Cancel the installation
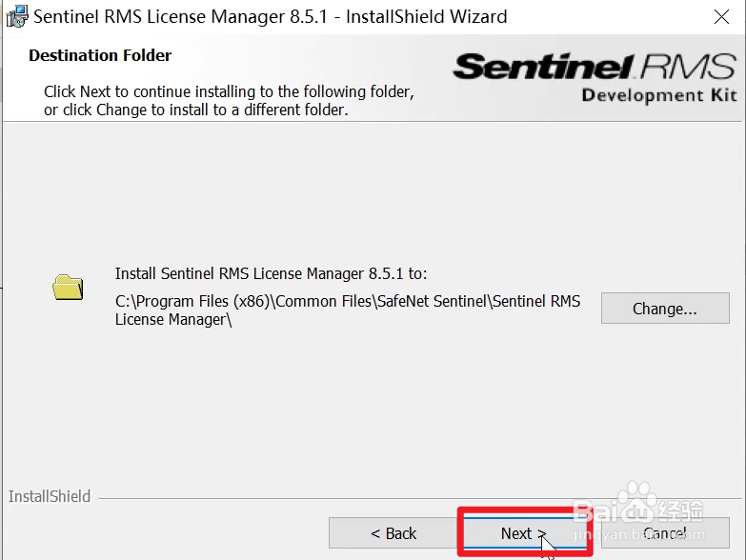 click(664, 533)
